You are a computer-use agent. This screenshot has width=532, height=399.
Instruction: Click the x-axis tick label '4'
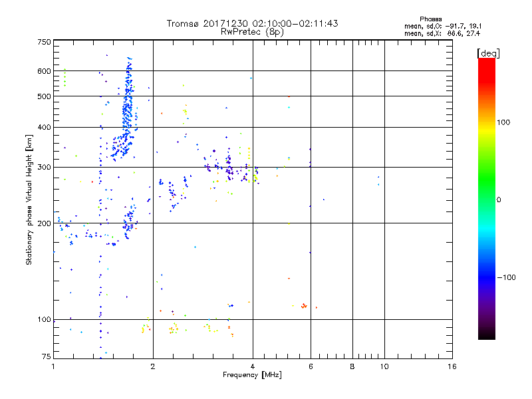tap(253, 366)
